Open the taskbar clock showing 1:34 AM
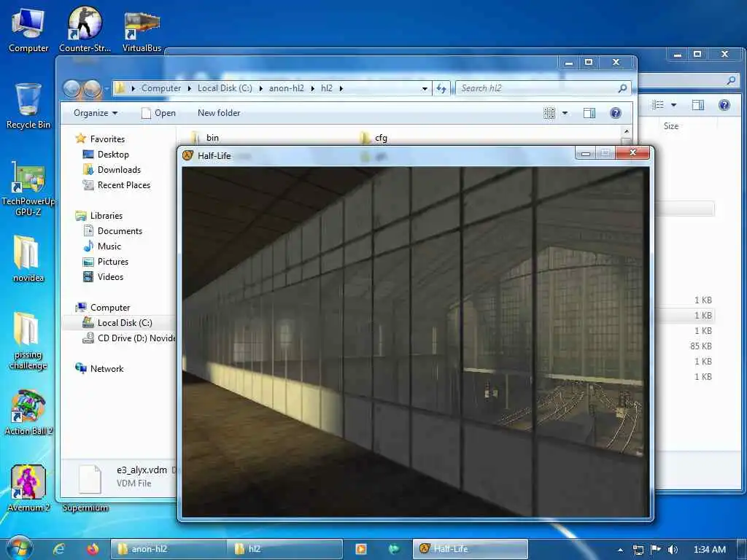Viewport: 747px width, 560px height. (x=709, y=550)
